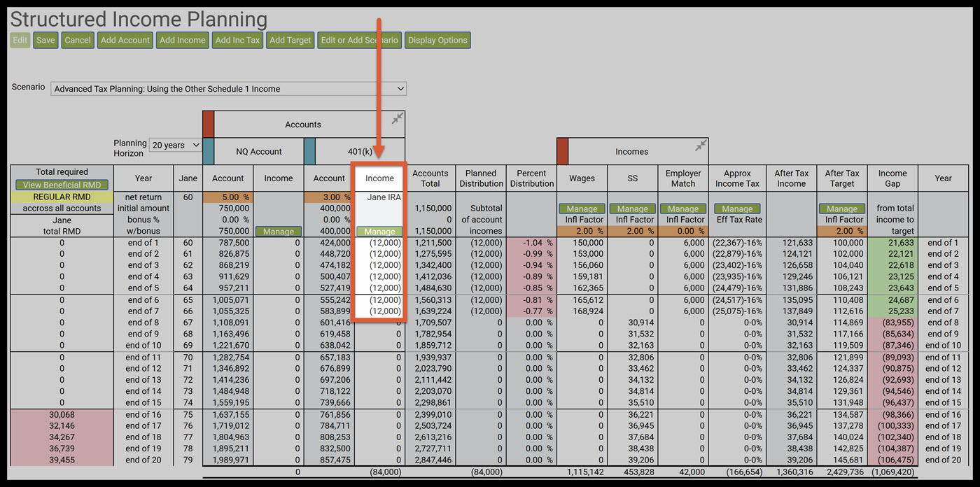Screen dimensions: 980x487
Task: Edit 401(k) net return 3.00 % field
Action: [329, 197]
